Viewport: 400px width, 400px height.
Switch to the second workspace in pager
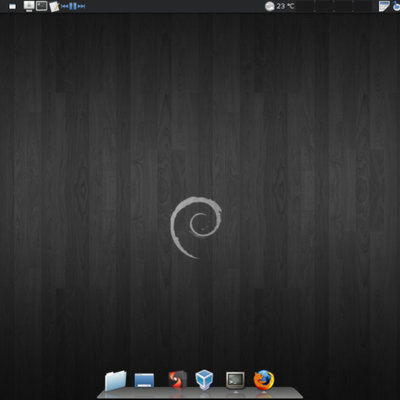(324, 6)
